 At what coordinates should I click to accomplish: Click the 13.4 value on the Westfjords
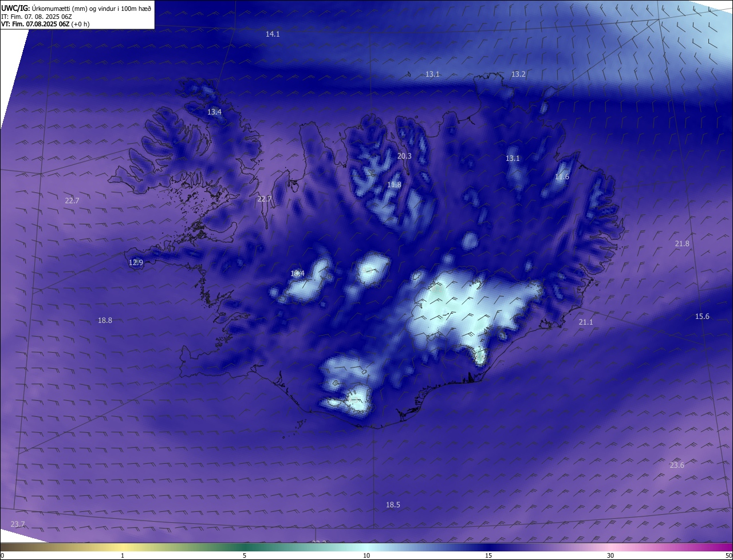coord(214,112)
